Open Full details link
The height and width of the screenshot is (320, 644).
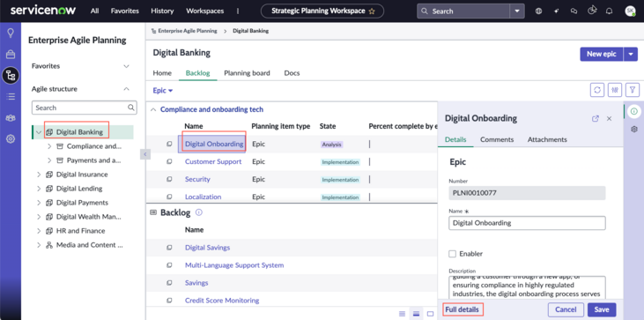point(462,309)
